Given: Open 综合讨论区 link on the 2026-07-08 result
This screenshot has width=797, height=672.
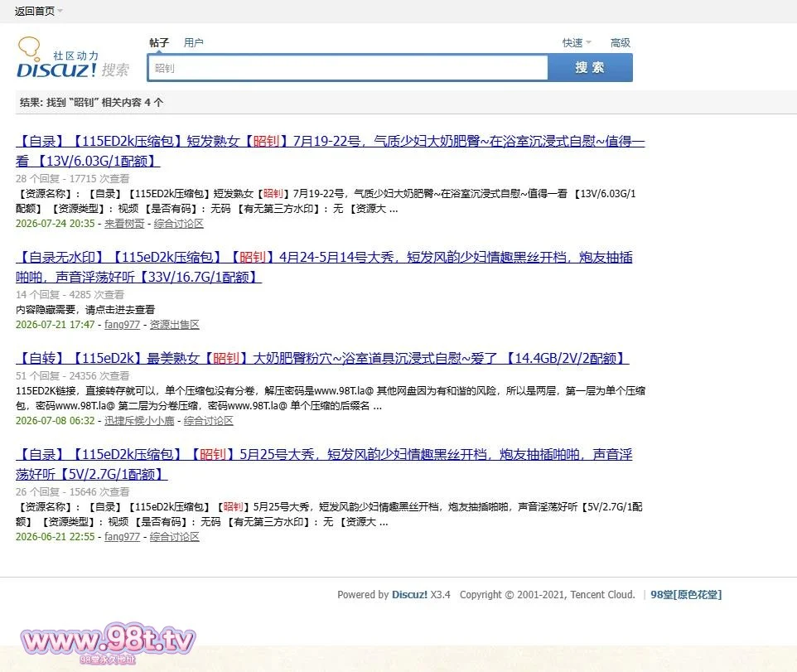Looking at the screenshot, I should click(209, 421).
